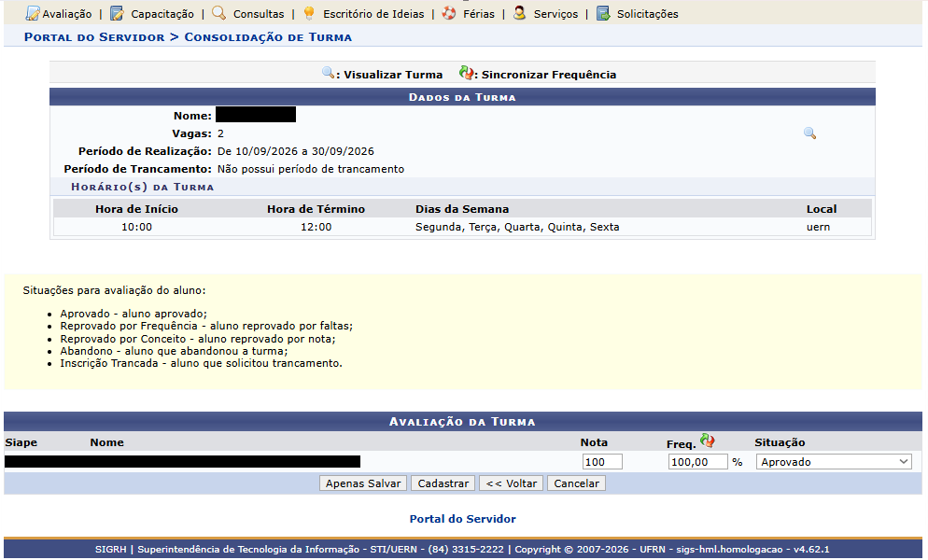Click the Solicitações list icon

[603, 13]
